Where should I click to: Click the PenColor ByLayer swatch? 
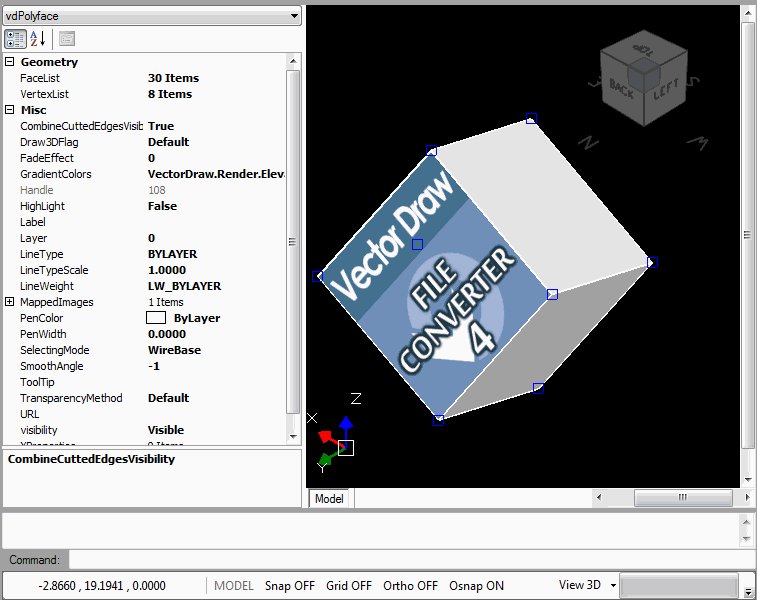point(156,318)
